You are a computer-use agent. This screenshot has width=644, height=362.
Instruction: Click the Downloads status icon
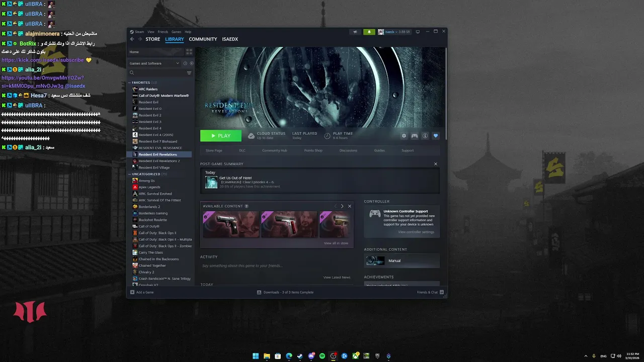259,292
